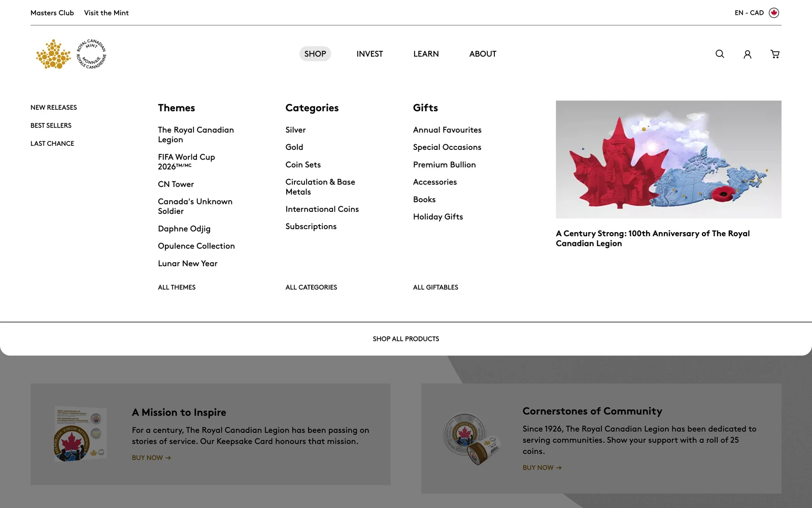Click the coin roll product image
The height and width of the screenshot is (508, 812).
pyautogui.click(x=471, y=439)
